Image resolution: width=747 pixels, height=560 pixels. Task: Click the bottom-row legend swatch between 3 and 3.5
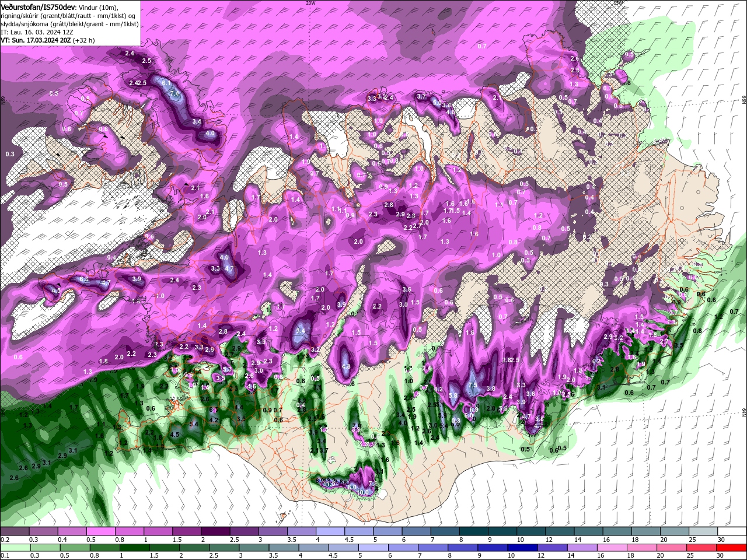[253, 548]
